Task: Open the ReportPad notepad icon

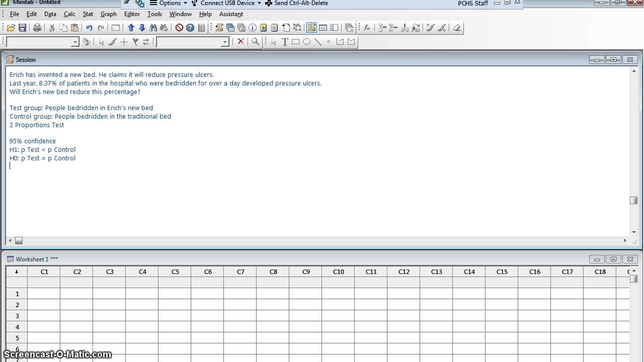Action: coord(274,28)
